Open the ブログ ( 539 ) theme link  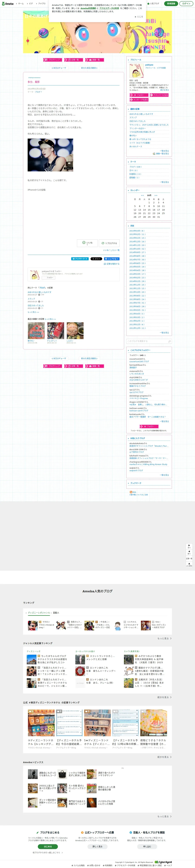pyautogui.click(x=135, y=167)
